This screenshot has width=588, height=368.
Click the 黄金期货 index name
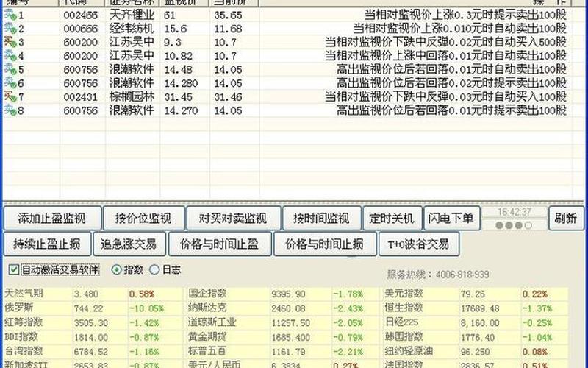coord(207,337)
